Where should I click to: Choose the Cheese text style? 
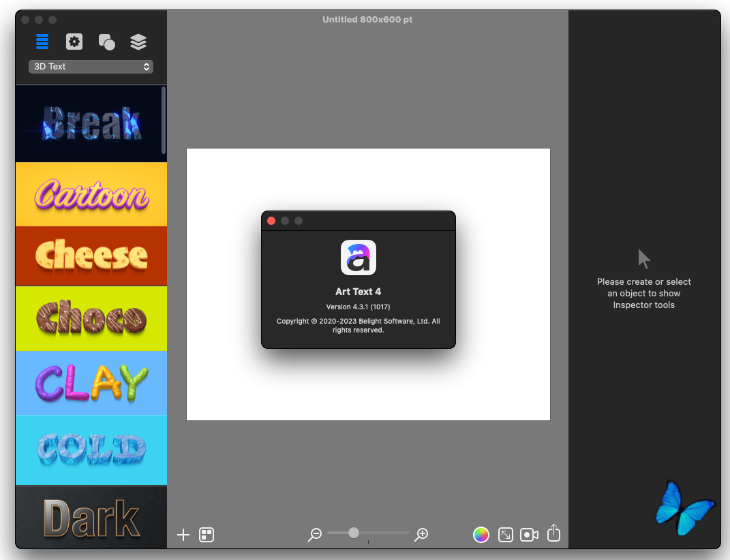91,256
